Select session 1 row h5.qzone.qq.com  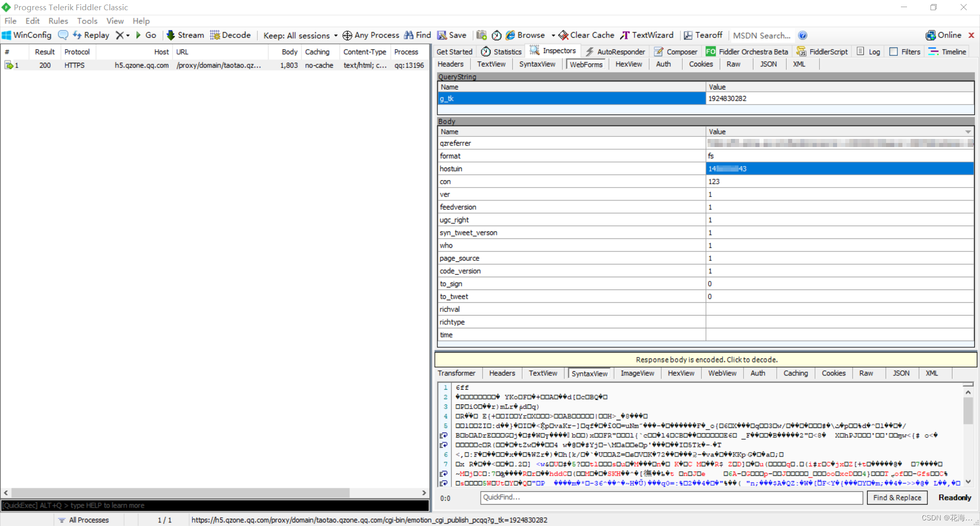tap(215, 65)
